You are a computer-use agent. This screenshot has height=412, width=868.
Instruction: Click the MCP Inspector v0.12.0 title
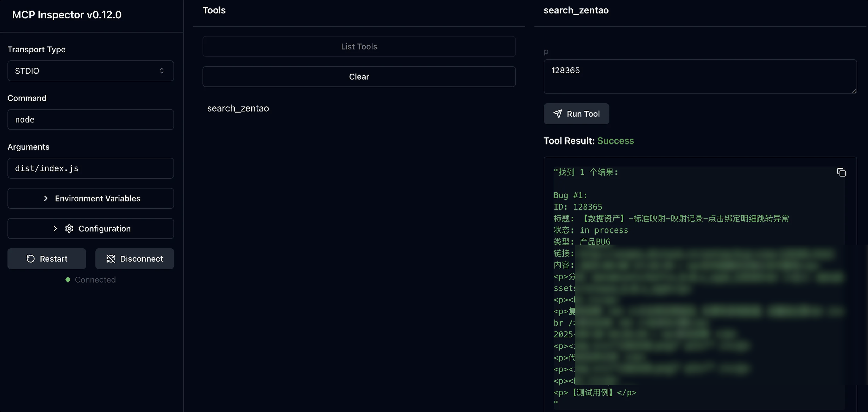[67, 15]
